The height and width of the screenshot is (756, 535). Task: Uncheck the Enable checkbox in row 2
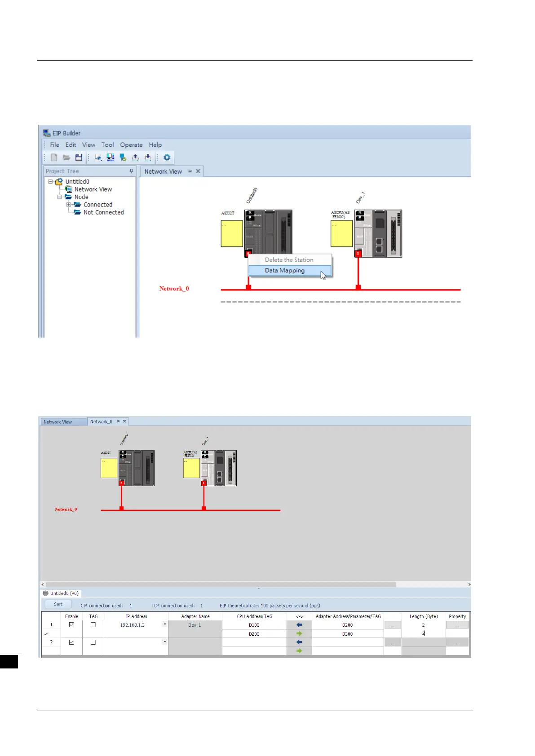(71, 642)
